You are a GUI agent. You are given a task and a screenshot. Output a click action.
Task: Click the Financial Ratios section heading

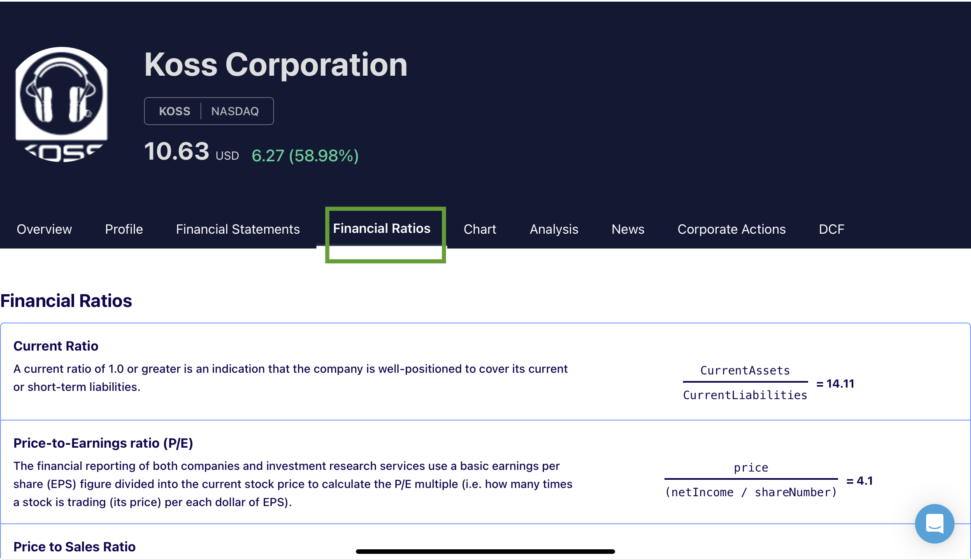[66, 300]
